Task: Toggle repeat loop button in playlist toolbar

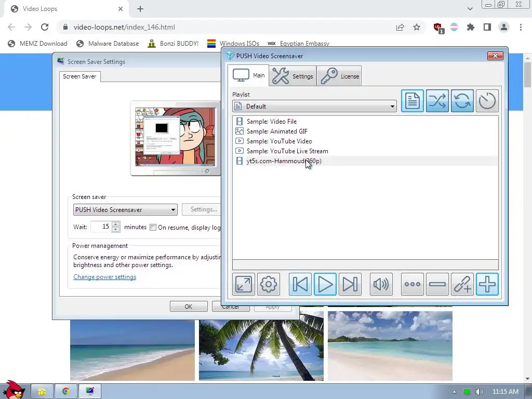Action: tap(462, 101)
